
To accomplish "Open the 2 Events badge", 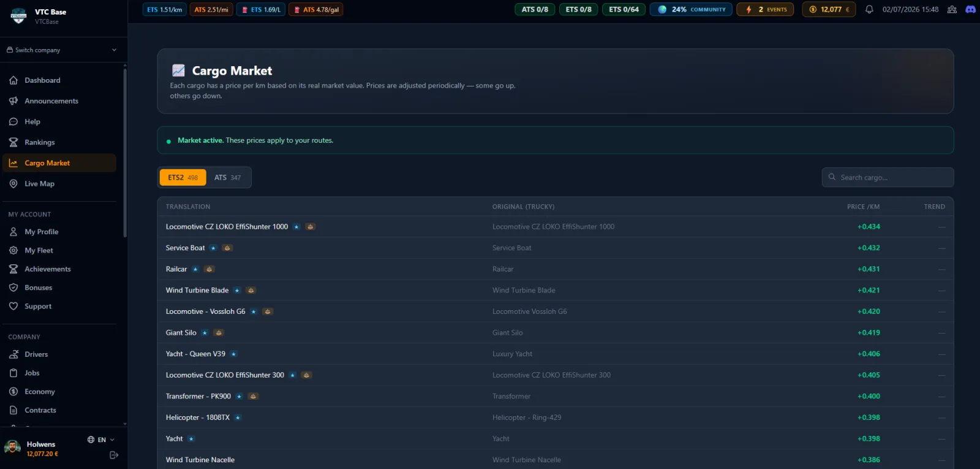I will pyautogui.click(x=765, y=9).
